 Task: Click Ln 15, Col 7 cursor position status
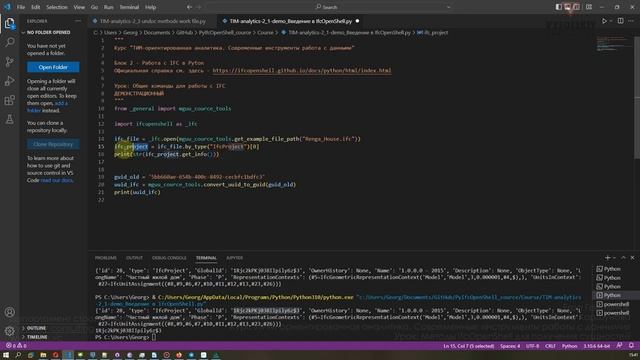[x=469, y=346]
